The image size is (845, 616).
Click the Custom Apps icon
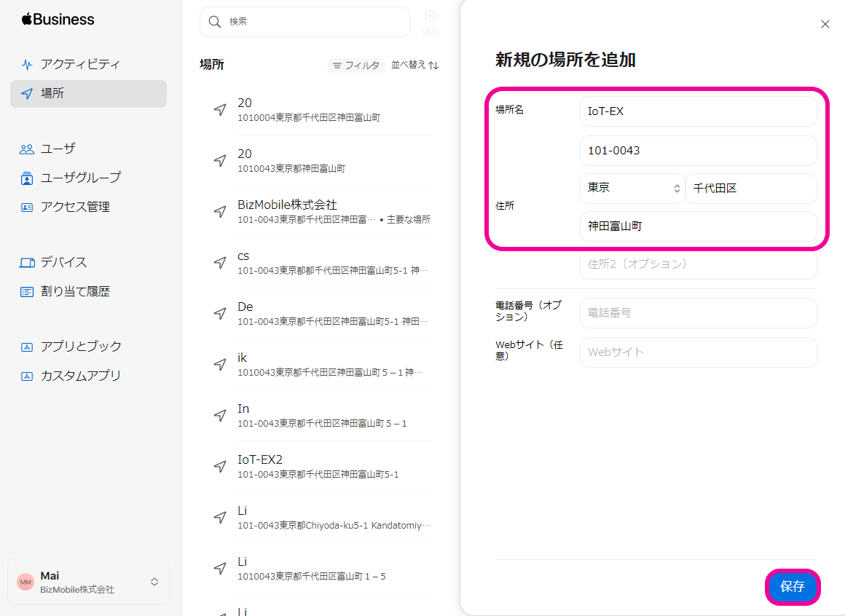coord(27,376)
